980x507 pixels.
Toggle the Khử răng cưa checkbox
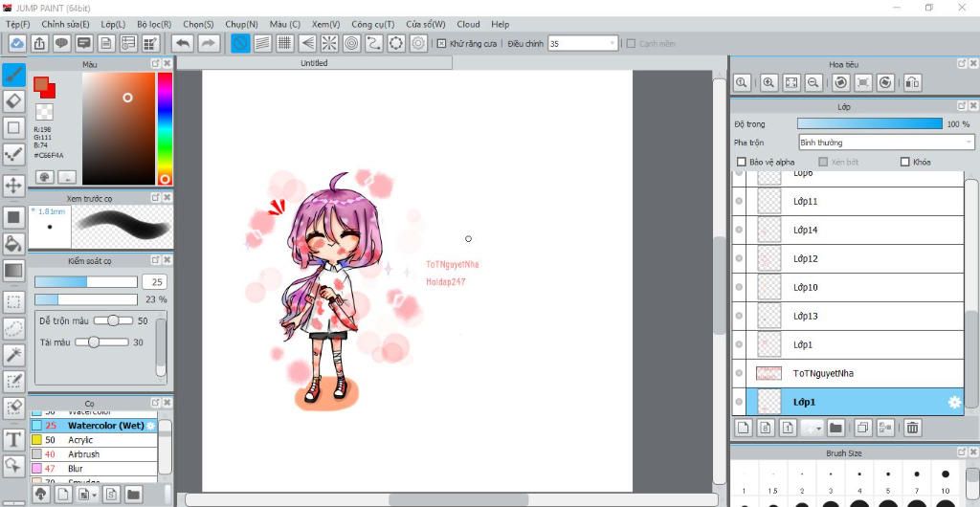pyautogui.click(x=441, y=44)
